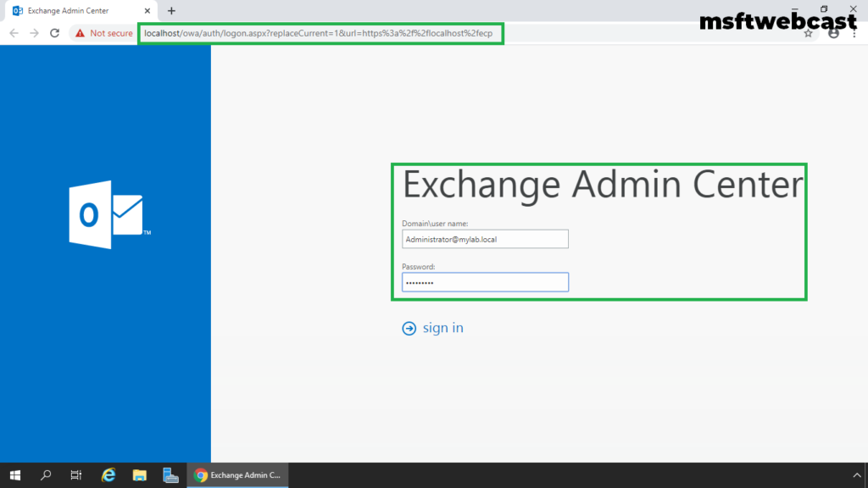This screenshot has height=488, width=868.
Task: Open Task View from the taskbar
Action: point(75,475)
